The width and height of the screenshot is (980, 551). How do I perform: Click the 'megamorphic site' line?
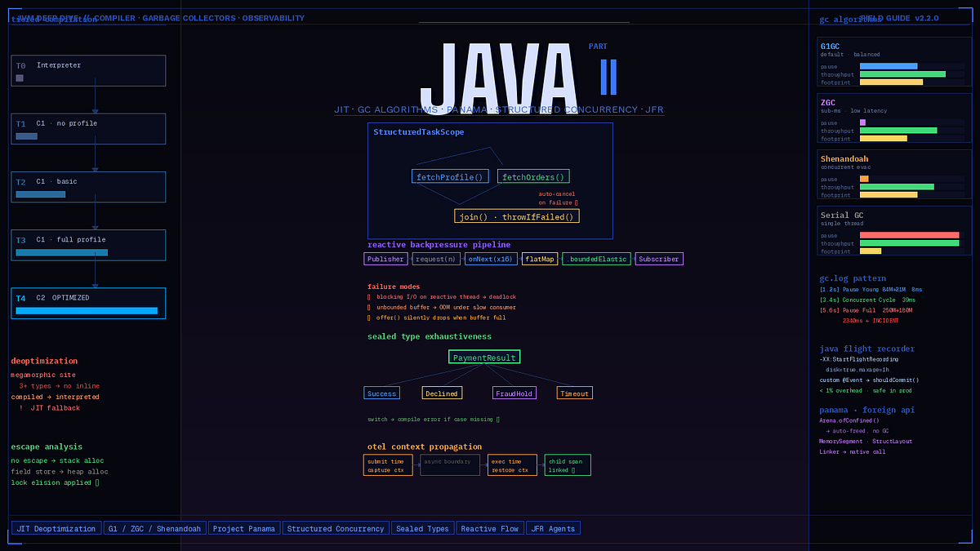42,375
